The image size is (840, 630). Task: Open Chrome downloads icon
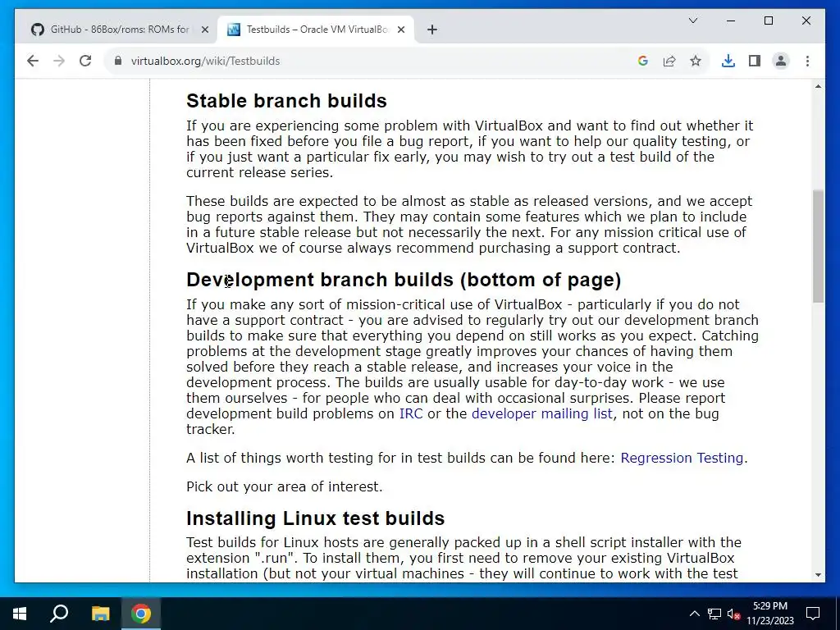point(728,61)
